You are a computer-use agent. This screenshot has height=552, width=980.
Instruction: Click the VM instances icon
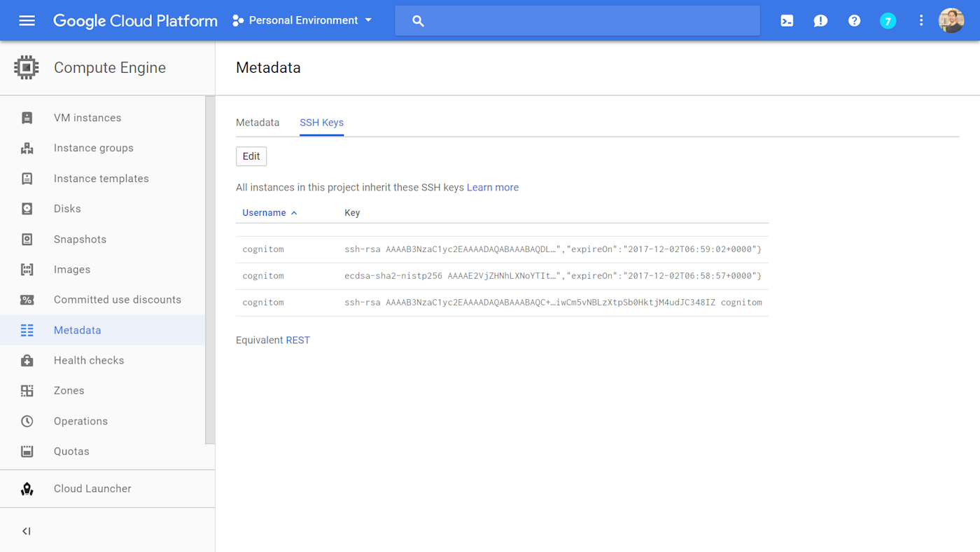[27, 118]
